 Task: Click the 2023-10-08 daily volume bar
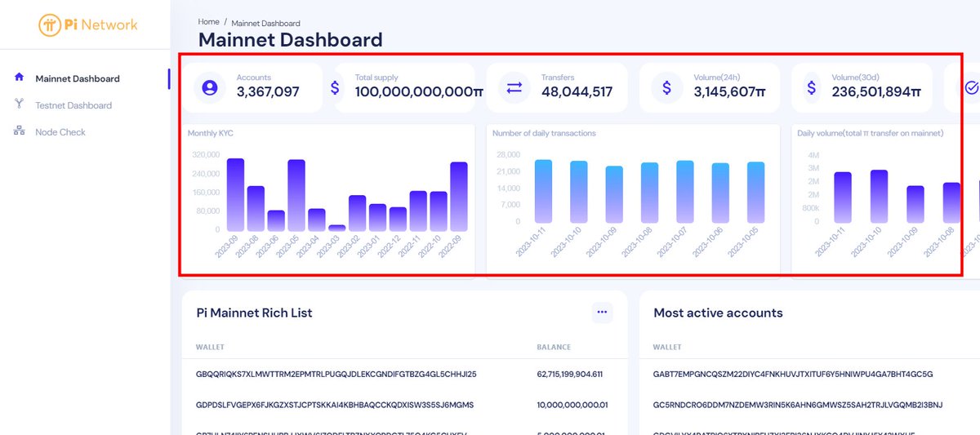pos(951,202)
